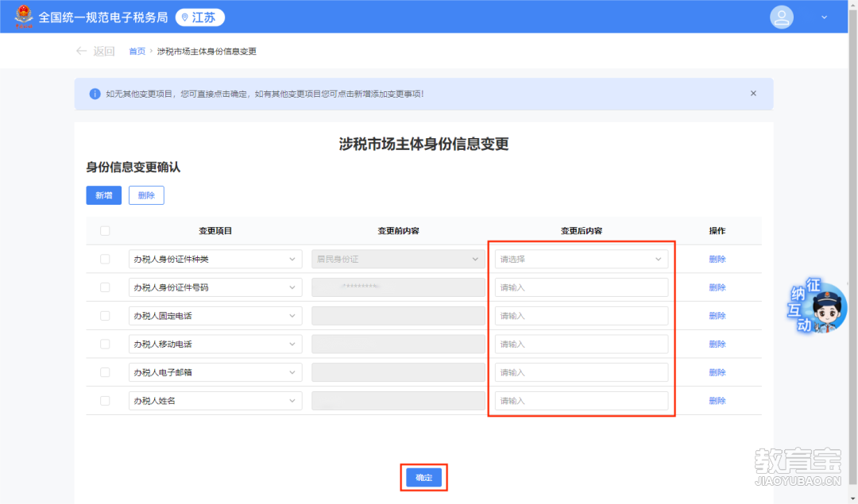The width and height of the screenshot is (858, 504).
Task: Click the new value field for 办税人固定电话
Action: click(x=581, y=316)
